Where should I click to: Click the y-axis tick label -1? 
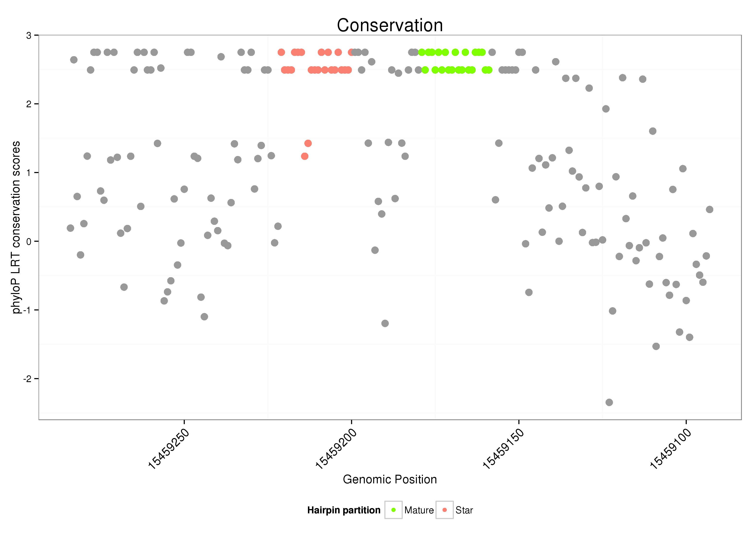click(x=27, y=310)
